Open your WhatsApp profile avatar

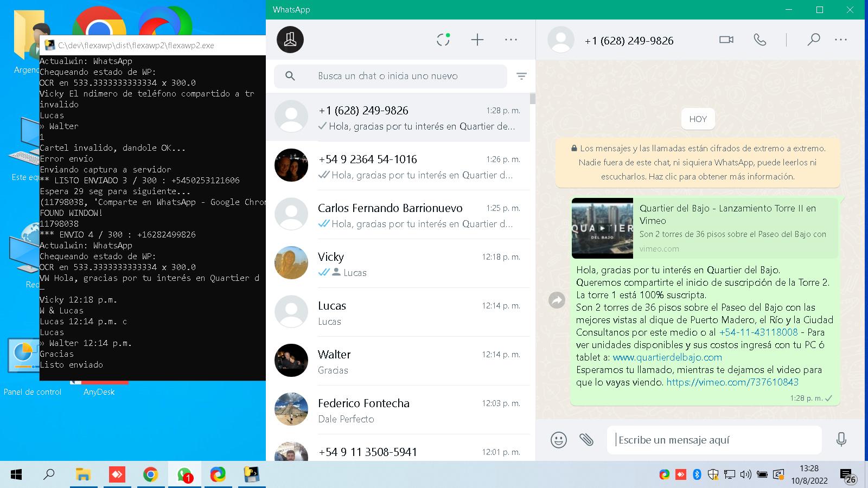click(x=290, y=40)
